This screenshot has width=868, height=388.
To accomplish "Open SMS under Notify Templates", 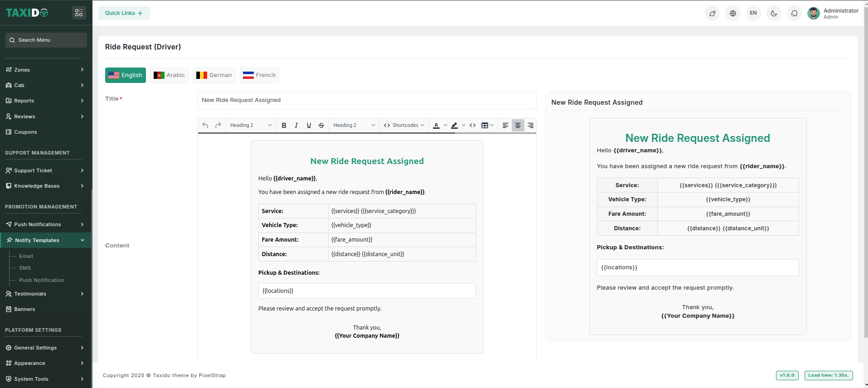I will [x=25, y=268].
